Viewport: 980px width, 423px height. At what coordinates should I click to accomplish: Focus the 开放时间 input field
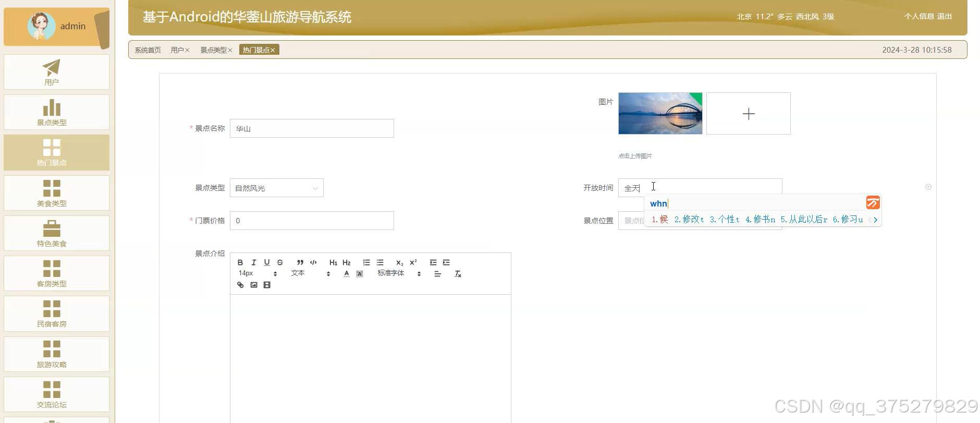tap(700, 187)
